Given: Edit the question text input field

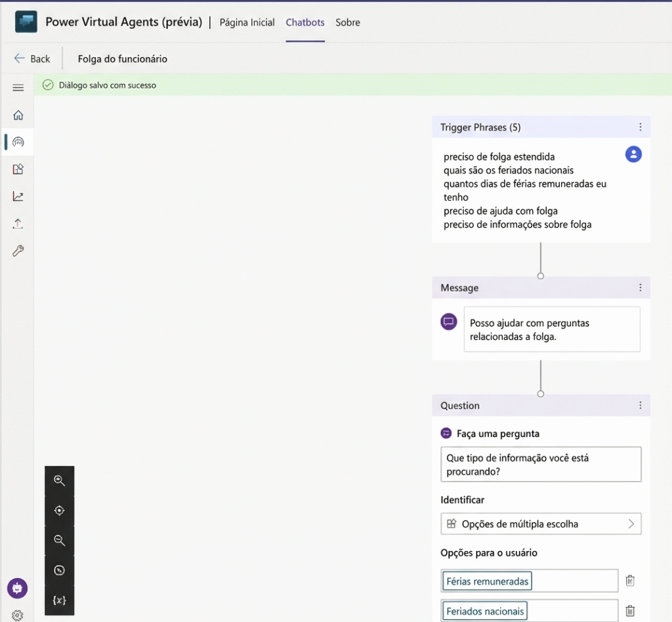Looking at the screenshot, I should 541,464.
